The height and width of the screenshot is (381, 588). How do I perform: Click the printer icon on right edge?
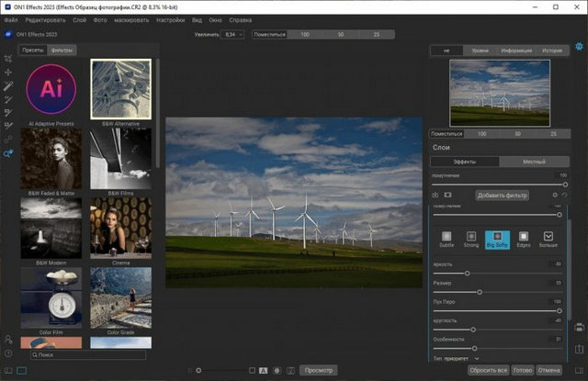click(x=579, y=328)
